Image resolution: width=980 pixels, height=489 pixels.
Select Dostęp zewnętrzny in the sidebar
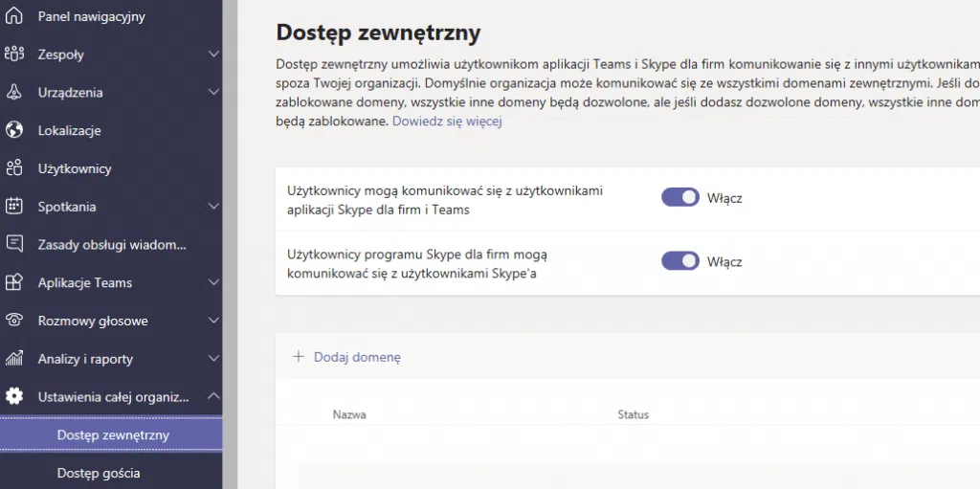[113, 434]
